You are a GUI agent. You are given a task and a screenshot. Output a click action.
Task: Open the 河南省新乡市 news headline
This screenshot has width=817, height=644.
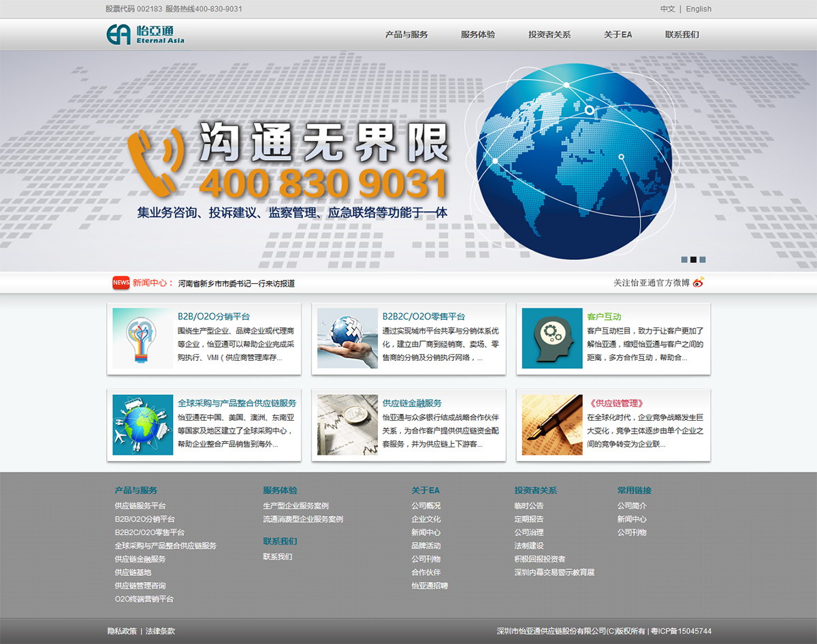coord(236,283)
